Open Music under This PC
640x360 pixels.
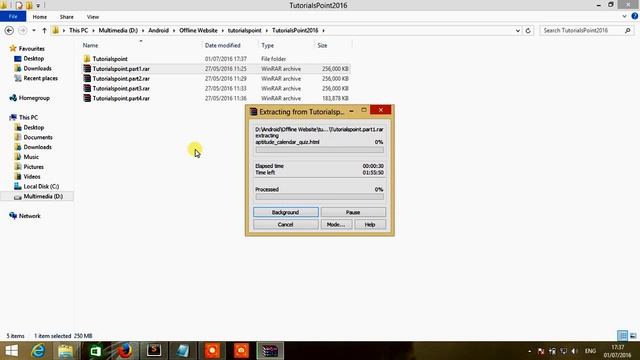(x=31, y=157)
